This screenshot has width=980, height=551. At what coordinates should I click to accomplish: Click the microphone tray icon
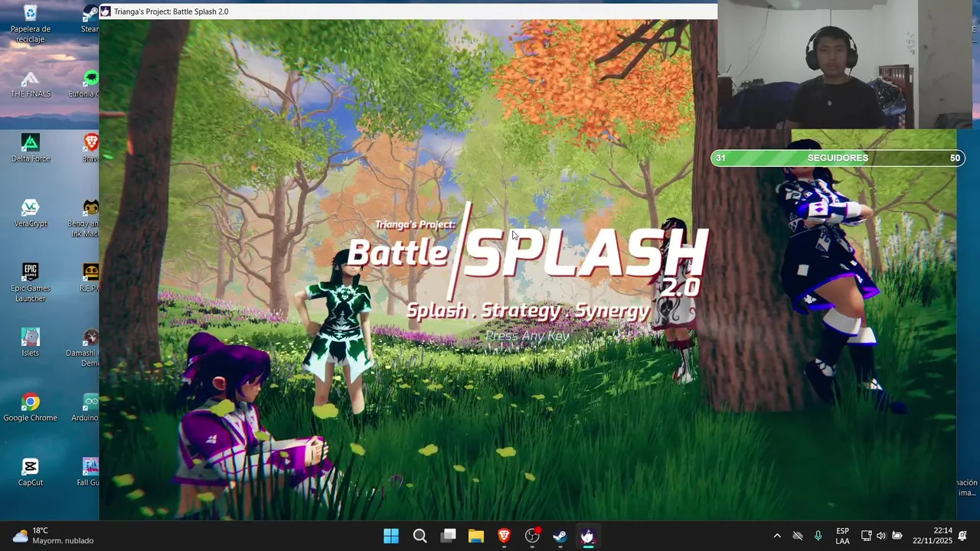(x=818, y=536)
